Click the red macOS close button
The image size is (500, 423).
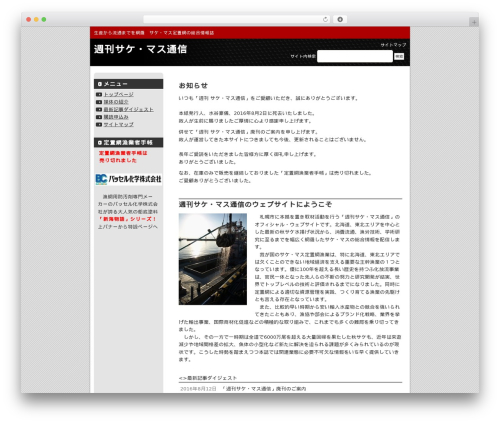coord(29,19)
